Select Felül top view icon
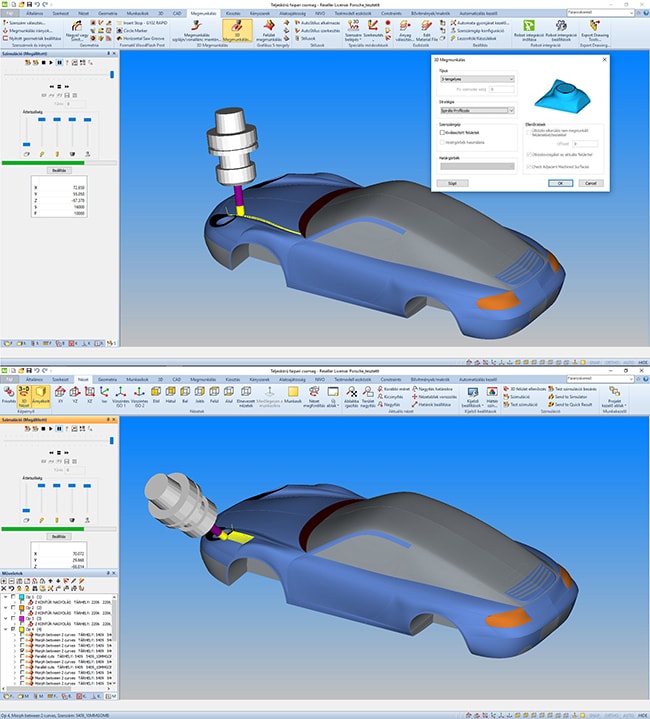Viewport: 650px width, 719px height. 214,394
